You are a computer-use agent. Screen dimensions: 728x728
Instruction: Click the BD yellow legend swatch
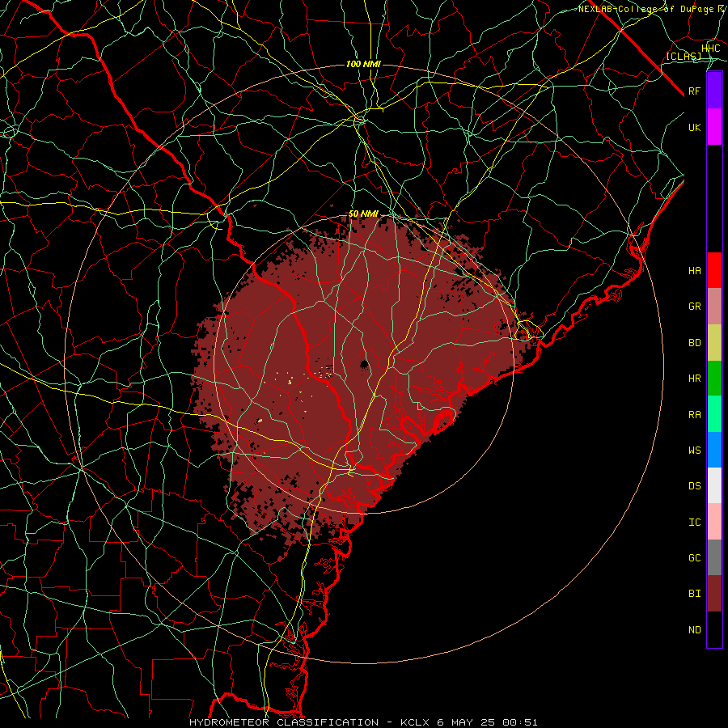[714, 343]
